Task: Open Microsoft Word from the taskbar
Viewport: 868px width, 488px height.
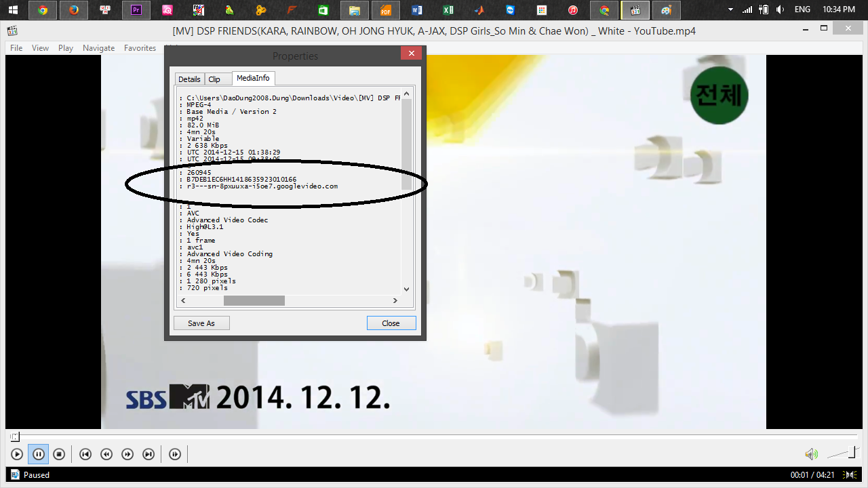Action: coord(416,10)
